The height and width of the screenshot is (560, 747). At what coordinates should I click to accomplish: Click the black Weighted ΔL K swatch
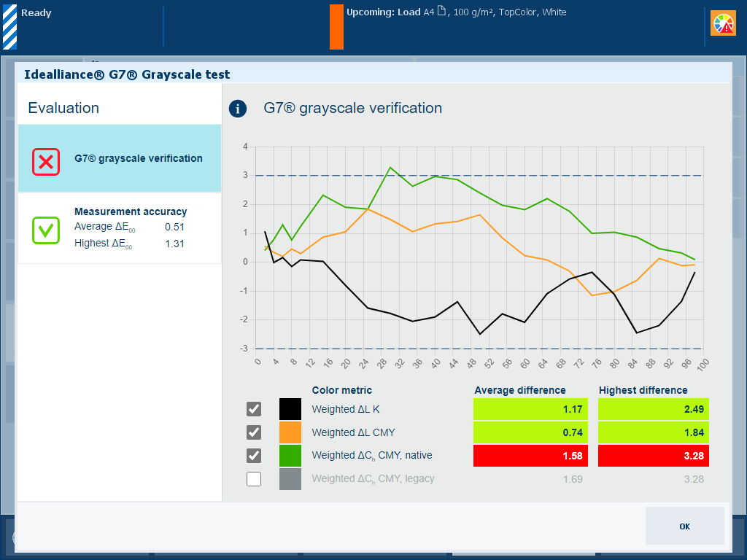click(x=290, y=409)
